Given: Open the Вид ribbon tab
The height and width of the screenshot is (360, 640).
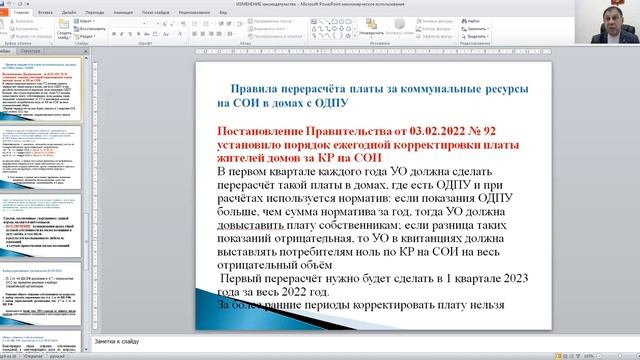Looking at the screenshot, I should 223,13.
